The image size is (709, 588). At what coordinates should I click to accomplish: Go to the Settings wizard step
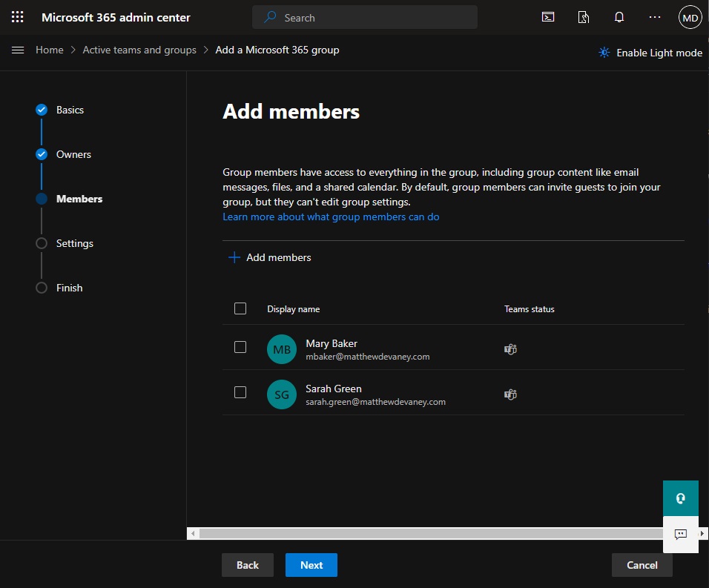pos(75,244)
